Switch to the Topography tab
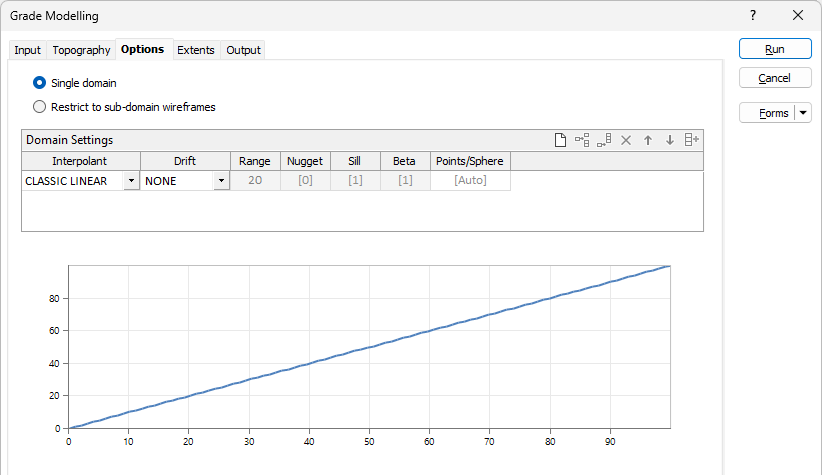 click(81, 50)
